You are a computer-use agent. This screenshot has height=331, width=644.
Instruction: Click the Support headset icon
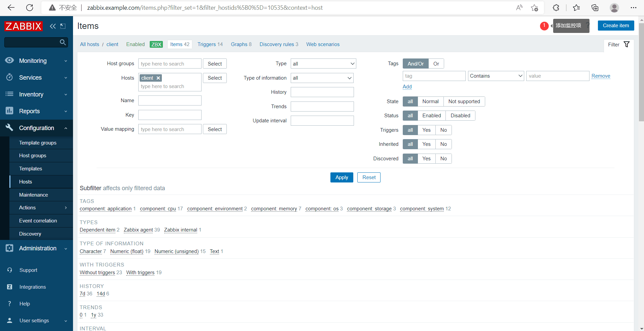pyautogui.click(x=9, y=270)
